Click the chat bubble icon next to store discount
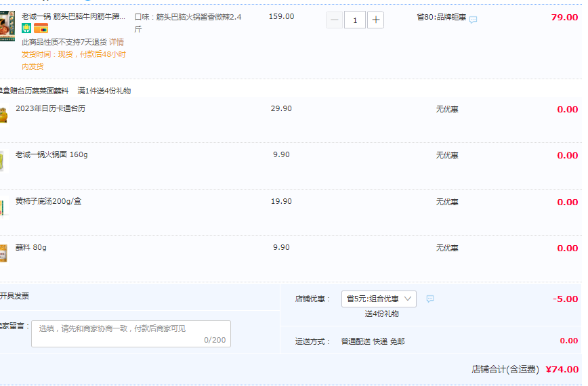This screenshot has height=386, width=588. (x=430, y=299)
